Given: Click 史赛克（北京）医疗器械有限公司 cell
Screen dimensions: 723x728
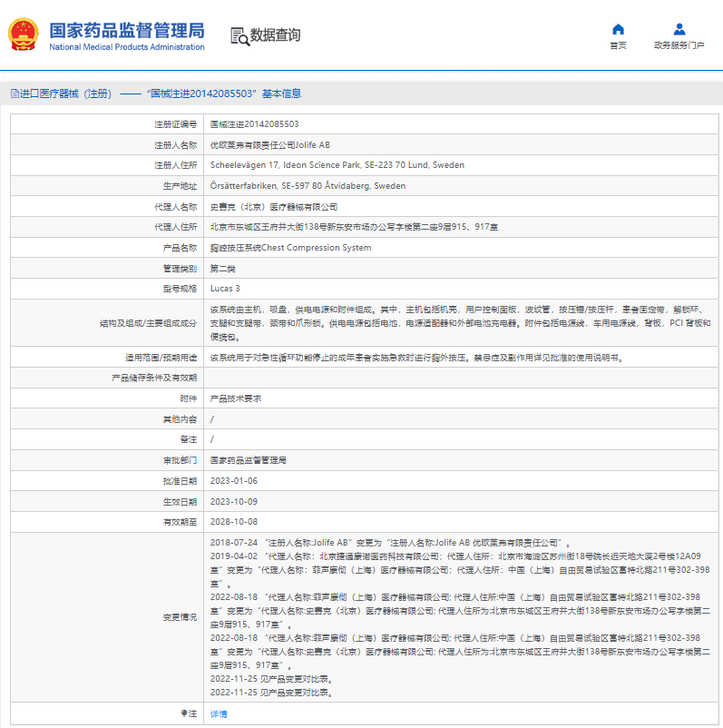Looking at the screenshot, I should (x=274, y=207).
